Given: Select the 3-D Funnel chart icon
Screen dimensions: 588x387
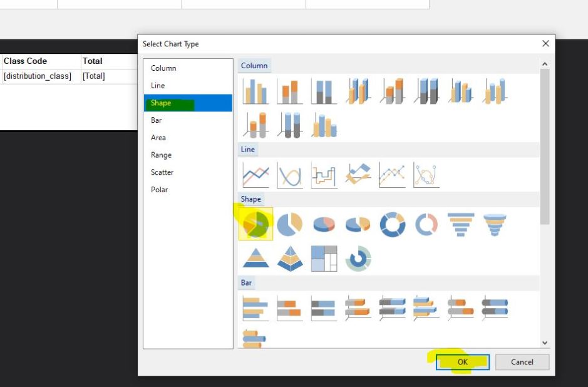Looking at the screenshot, I should coord(495,225).
